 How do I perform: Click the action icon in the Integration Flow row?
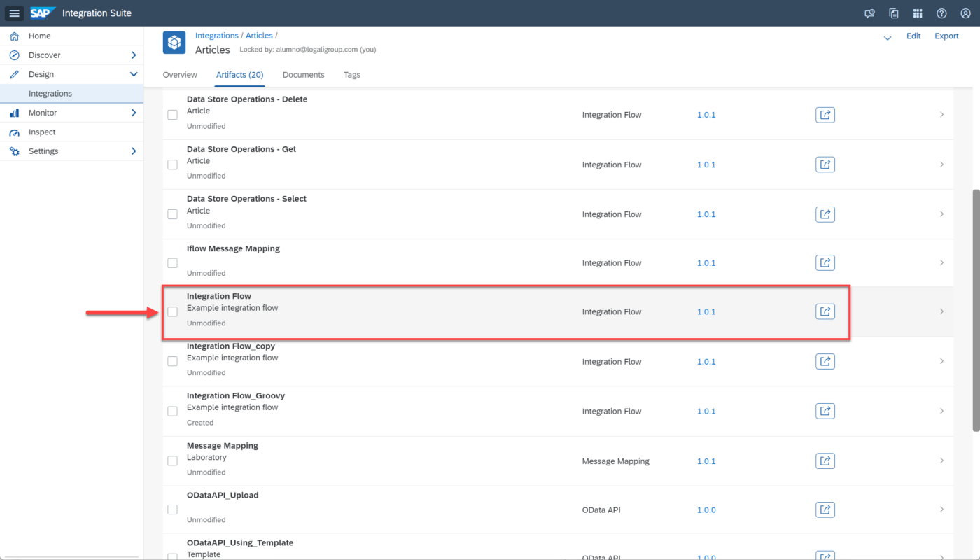[825, 311]
